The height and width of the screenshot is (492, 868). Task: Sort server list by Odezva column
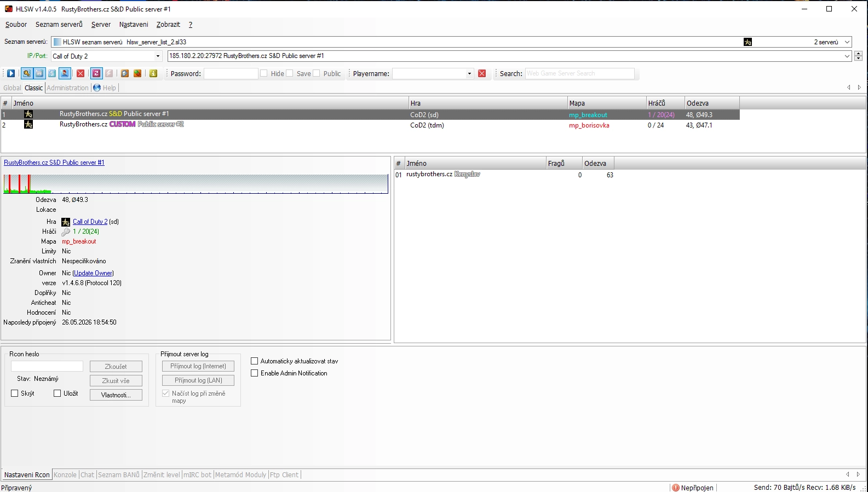coord(712,103)
